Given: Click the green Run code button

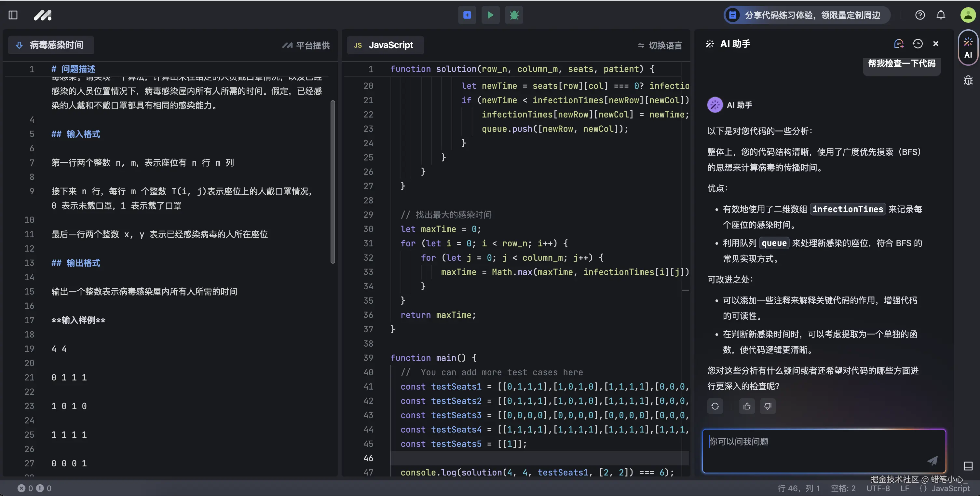Looking at the screenshot, I should 490,15.
